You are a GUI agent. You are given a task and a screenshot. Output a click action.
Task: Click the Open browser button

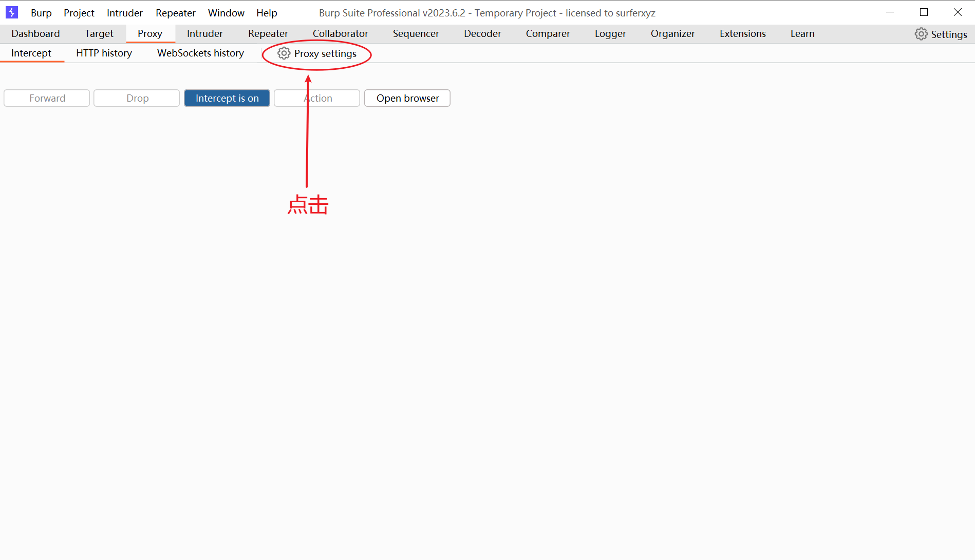[407, 98]
